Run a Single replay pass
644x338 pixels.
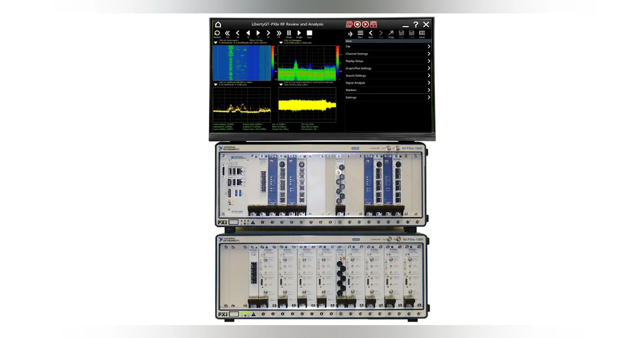tap(299, 33)
